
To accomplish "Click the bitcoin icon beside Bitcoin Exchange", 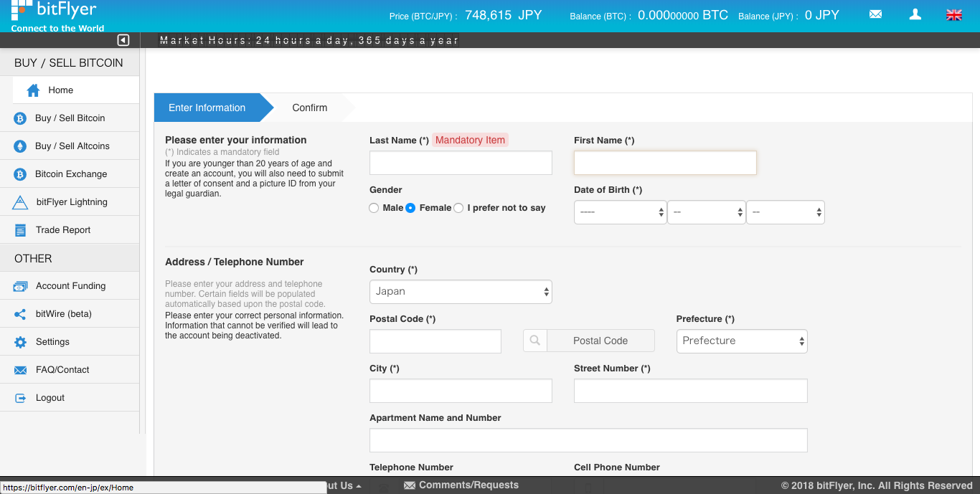I will 20,174.
